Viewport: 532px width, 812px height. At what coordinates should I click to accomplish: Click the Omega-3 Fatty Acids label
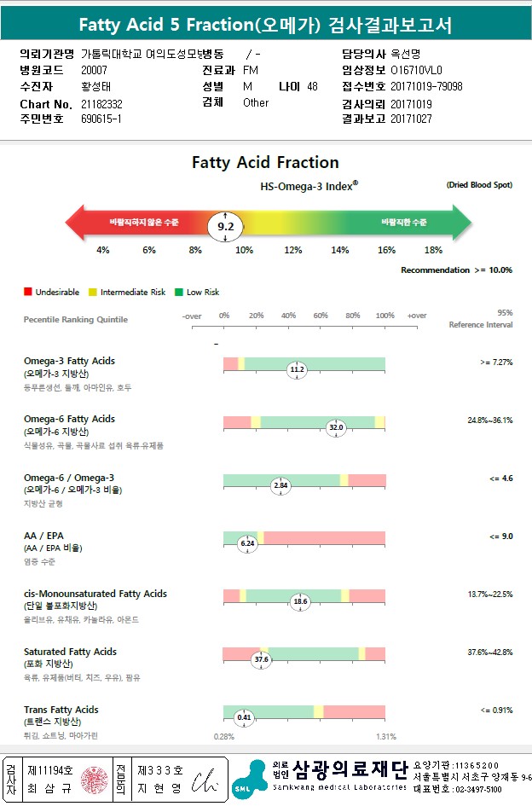click(69, 361)
